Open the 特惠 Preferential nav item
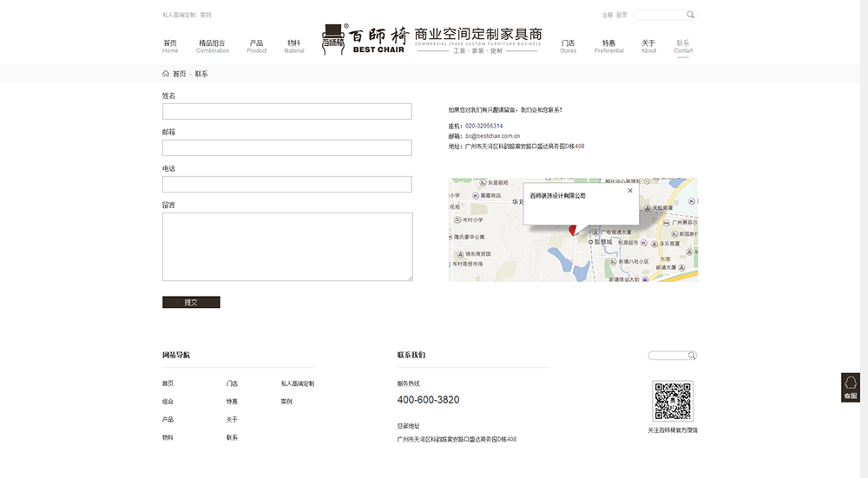The height and width of the screenshot is (478, 868). (609, 47)
